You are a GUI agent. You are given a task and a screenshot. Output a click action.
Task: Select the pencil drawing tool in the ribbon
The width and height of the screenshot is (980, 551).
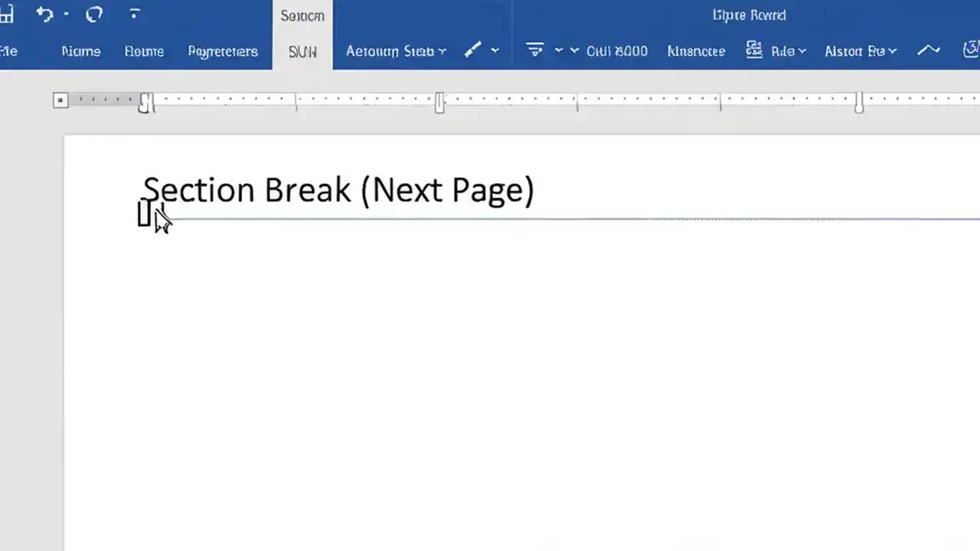pos(472,51)
